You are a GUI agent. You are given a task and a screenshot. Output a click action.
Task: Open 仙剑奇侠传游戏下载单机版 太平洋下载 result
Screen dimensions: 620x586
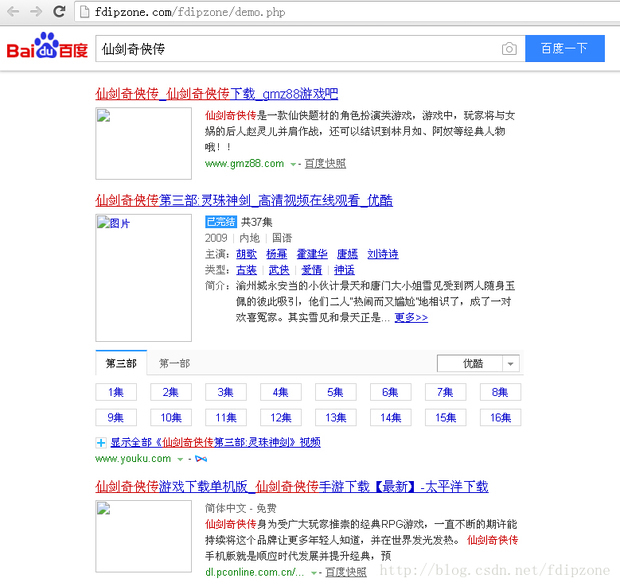tap(292, 486)
